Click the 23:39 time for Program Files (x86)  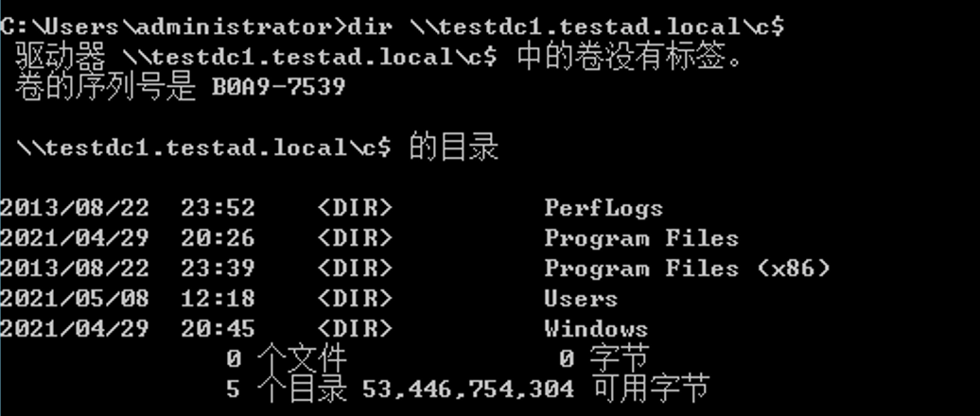[219, 269]
